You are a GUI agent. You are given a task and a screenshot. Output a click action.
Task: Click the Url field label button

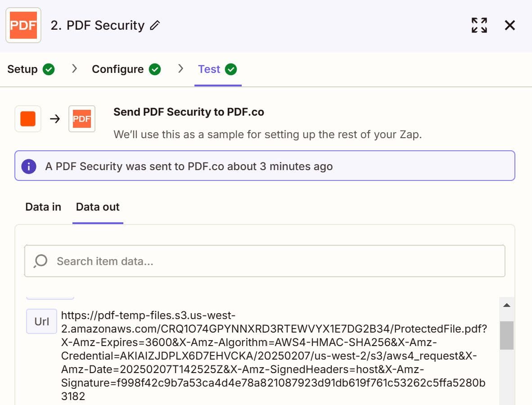click(x=41, y=321)
